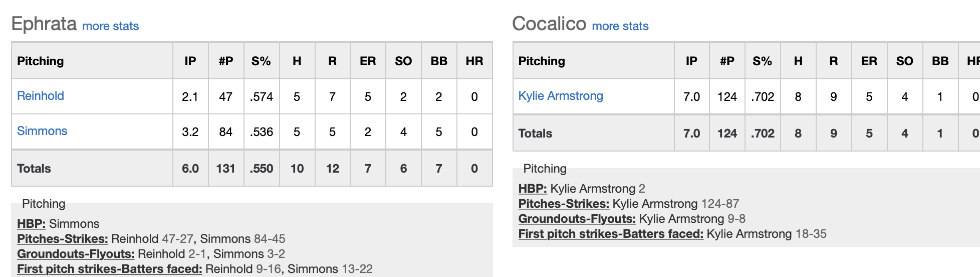Viewport: 980px width, 277px height.
Task: Click Ephrata table ER column header
Action: (x=368, y=61)
